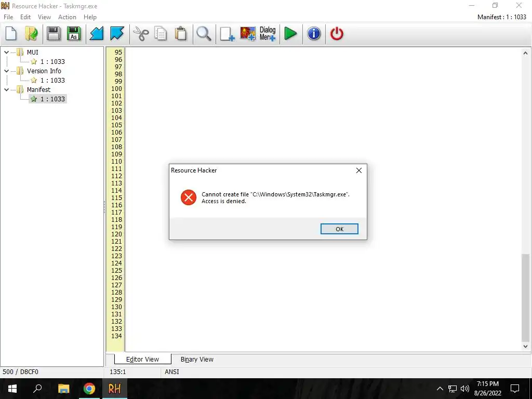Click the editor vertical scrollbar thumb
This screenshot has height=399, width=532.
(x=525, y=298)
